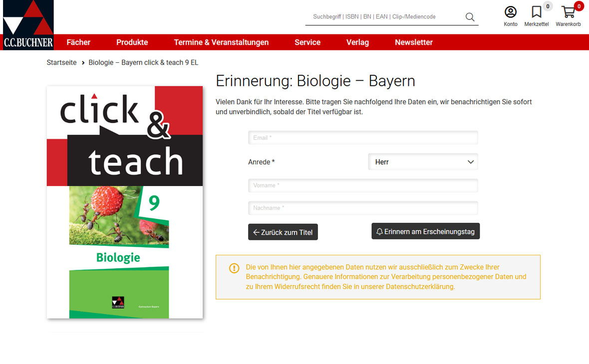Screen dimensions: 589x364
Task: Click the Vielen Dank für Ihr Interesse paragraph
Action: 374,107
